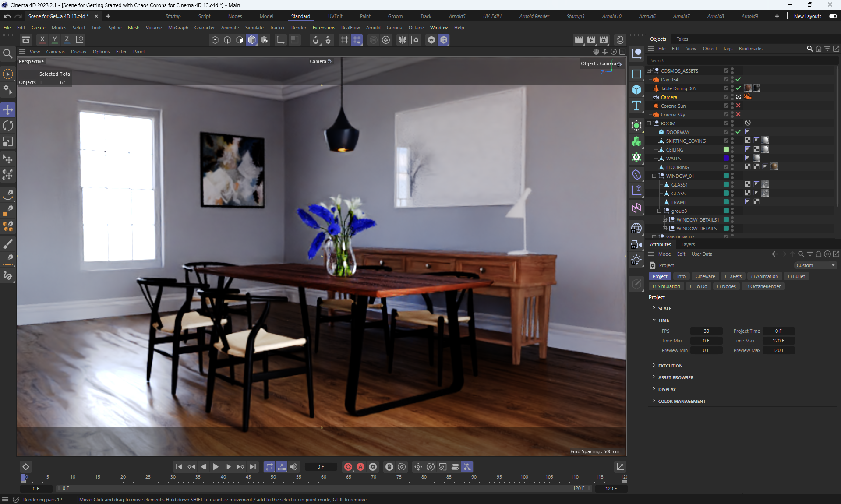Open the MoGraph menu
Viewport: 841px width, 504px height.
pos(178,28)
